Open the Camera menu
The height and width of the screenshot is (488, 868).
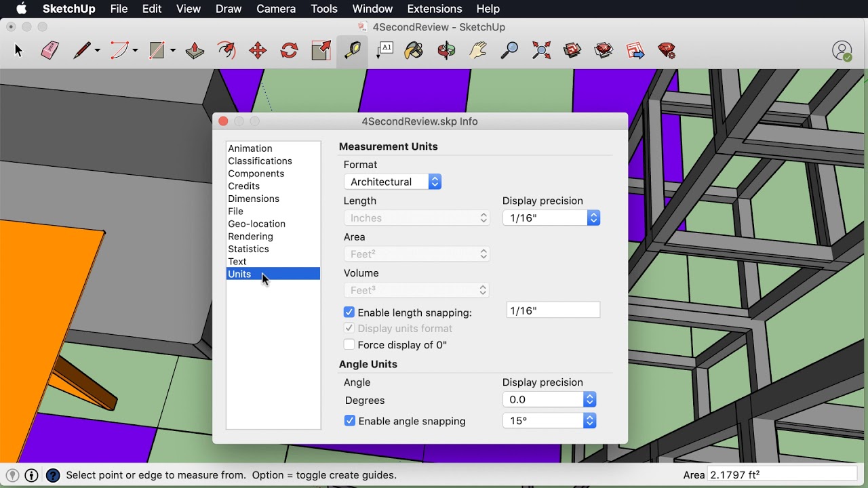276,9
